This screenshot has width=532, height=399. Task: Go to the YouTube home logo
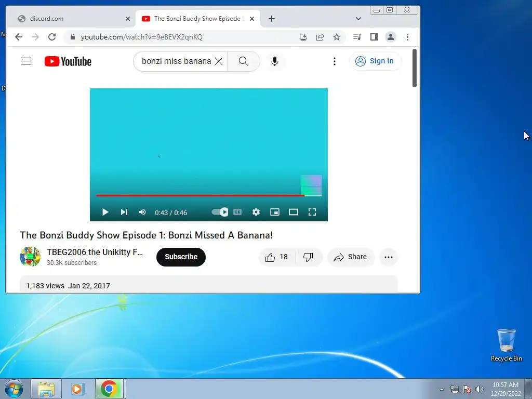[68, 61]
